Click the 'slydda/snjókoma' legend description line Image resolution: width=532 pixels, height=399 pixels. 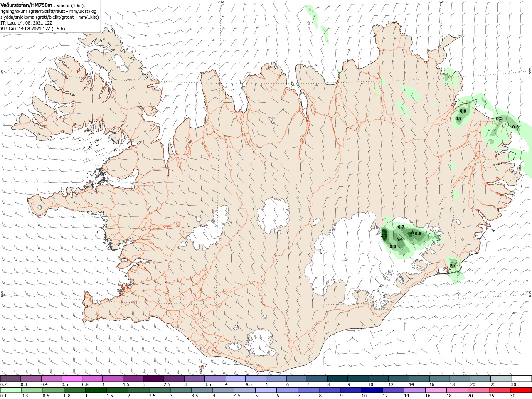coord(50,17)
